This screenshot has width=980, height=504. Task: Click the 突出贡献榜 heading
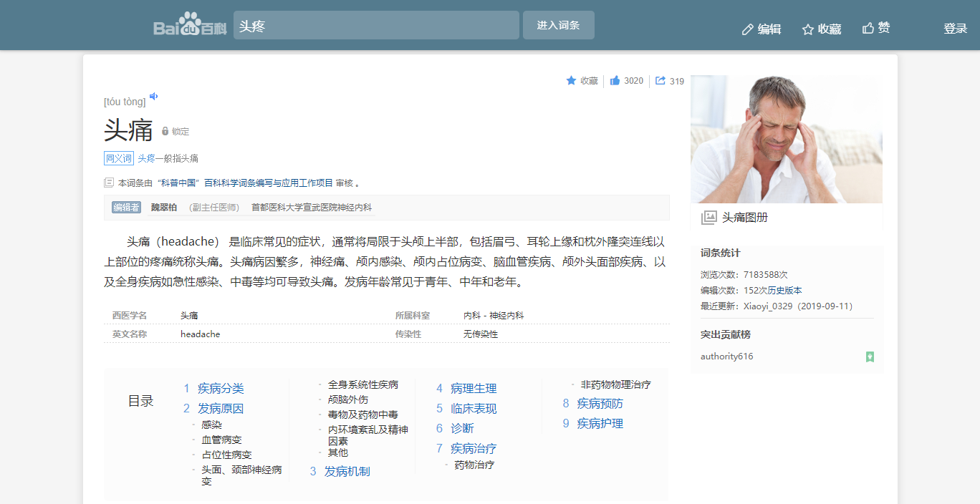[x=726, y=334]
